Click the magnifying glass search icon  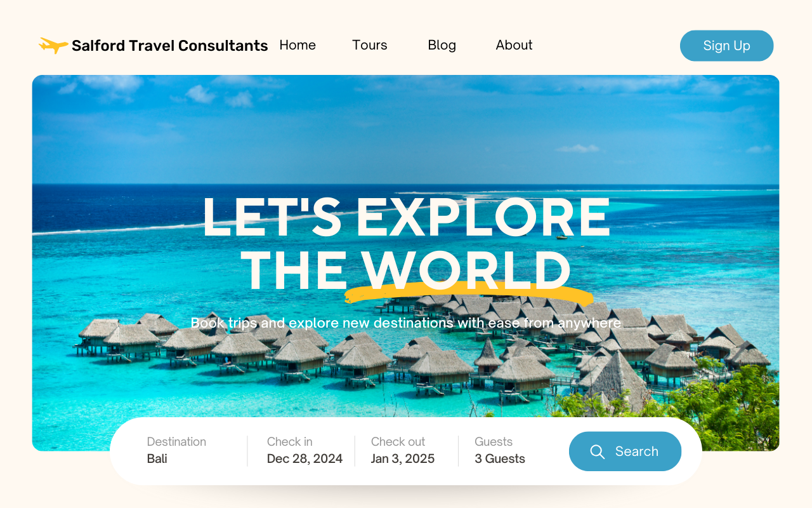coord(597,451)
